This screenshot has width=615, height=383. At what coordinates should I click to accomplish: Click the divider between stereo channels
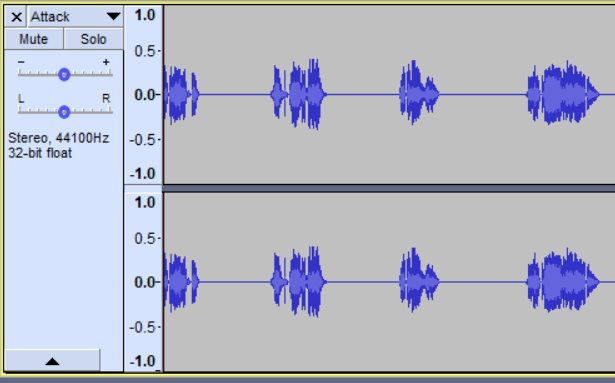click(x=389, y=188)
